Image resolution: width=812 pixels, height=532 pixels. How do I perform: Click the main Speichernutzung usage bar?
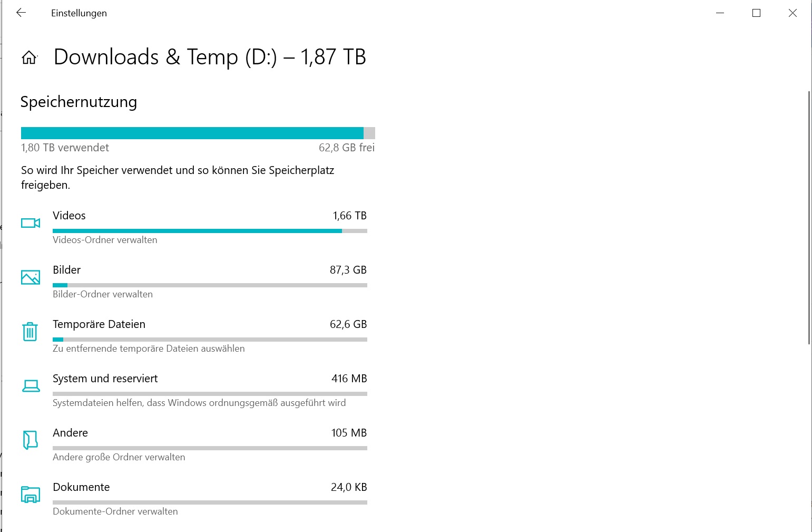tap(198, 133)
